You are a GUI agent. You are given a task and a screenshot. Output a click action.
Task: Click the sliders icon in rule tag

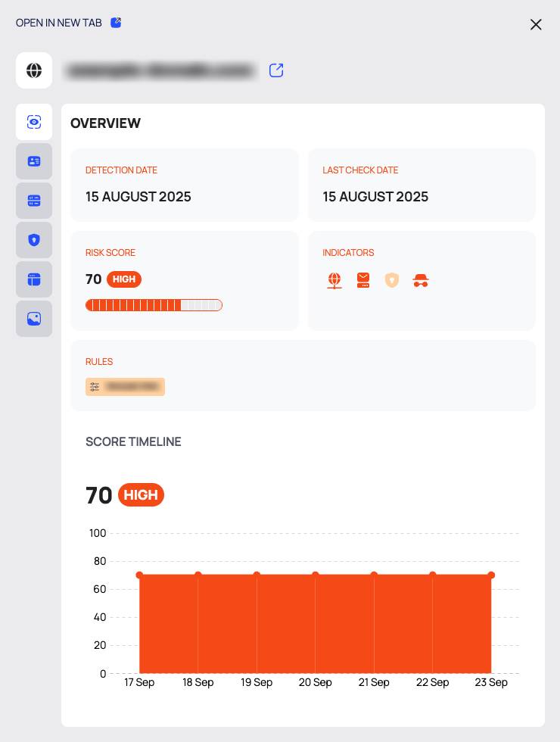point(95,387)
